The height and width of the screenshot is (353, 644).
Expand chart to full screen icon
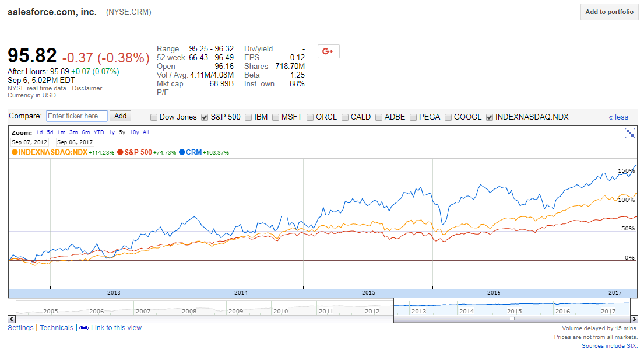(x=629, y=133)
